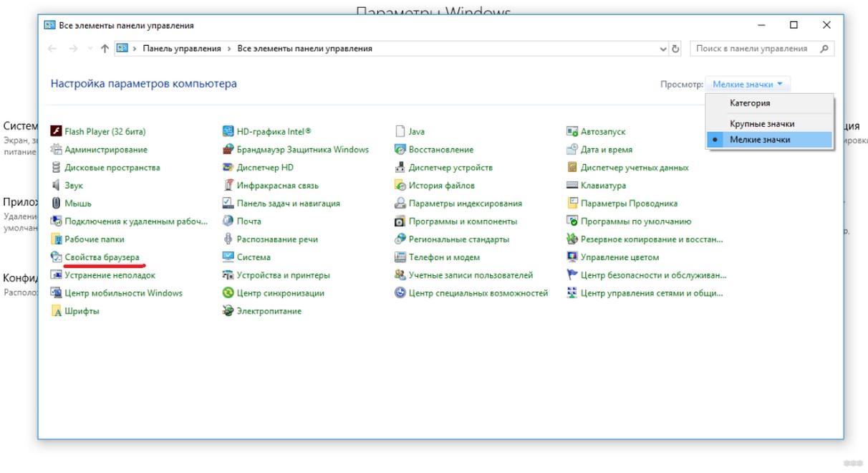Open the Автозапуск icon
The height and width of the screenshot is (473, 868).
click(x=572, y=132)
